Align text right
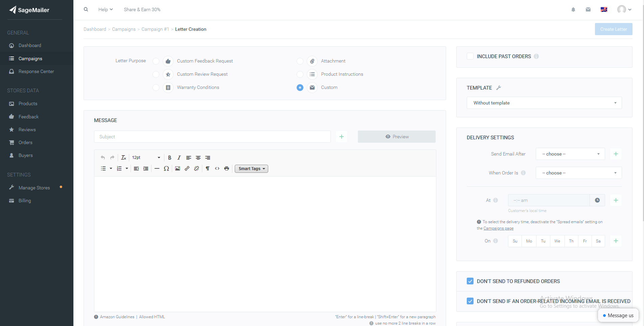The height and width of the screenshot is (326, 644). (208, 158)
